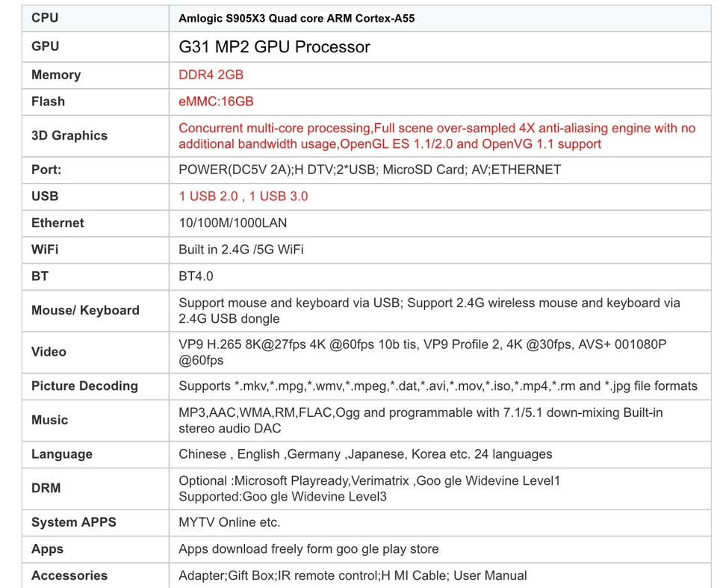717x588 pixels.
Task: Click the 3D Graphics row label
Action: click(x=69, y=135)
